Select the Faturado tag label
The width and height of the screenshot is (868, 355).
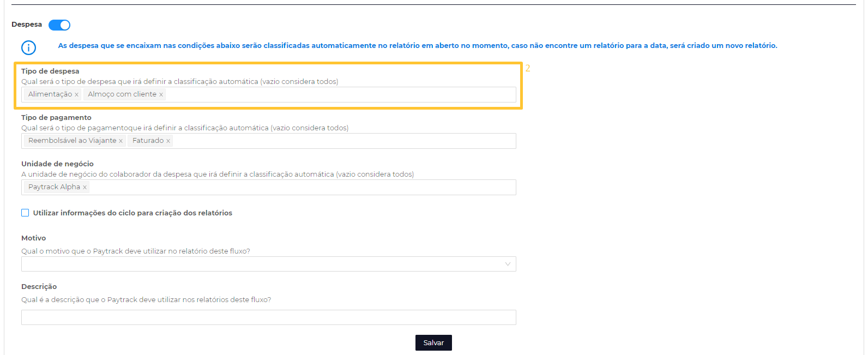(148, 141)
